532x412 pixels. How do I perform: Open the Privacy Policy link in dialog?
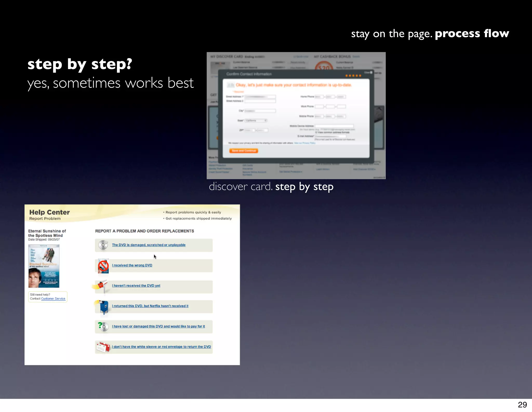click(x=305, y=143)
